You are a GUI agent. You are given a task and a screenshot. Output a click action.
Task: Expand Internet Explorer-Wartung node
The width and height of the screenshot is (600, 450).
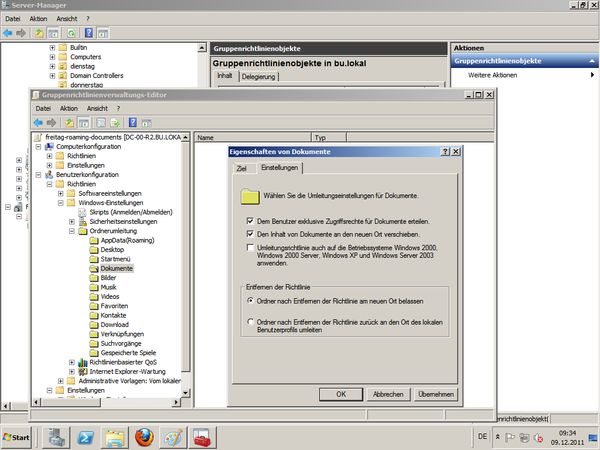click(72, 372)
